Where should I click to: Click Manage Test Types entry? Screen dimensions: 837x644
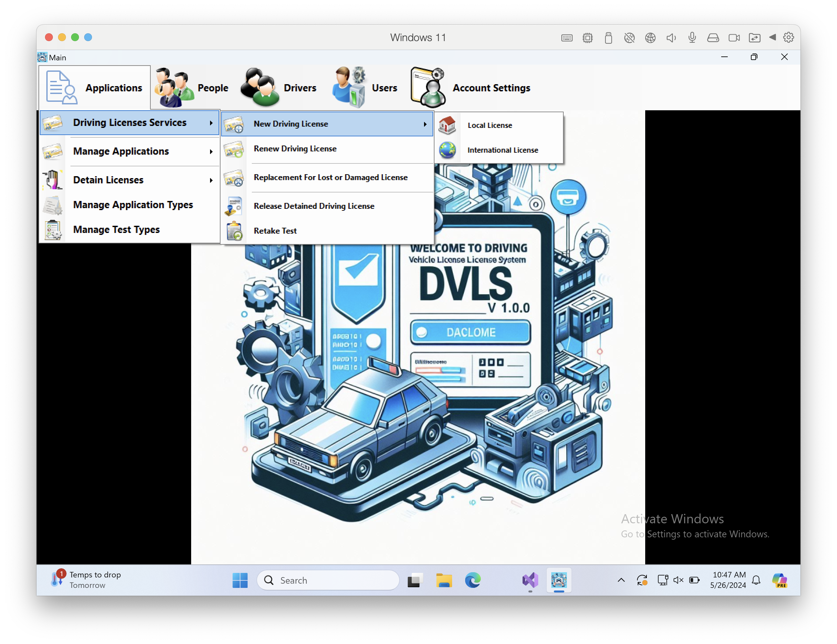point(129,230)
